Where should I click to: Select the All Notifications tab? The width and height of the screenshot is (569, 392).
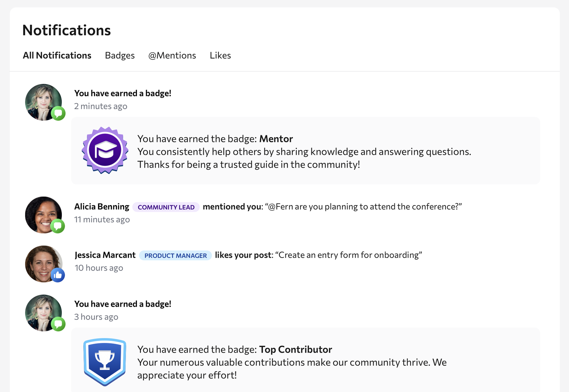pyautogui.click(x=57, y=55)
